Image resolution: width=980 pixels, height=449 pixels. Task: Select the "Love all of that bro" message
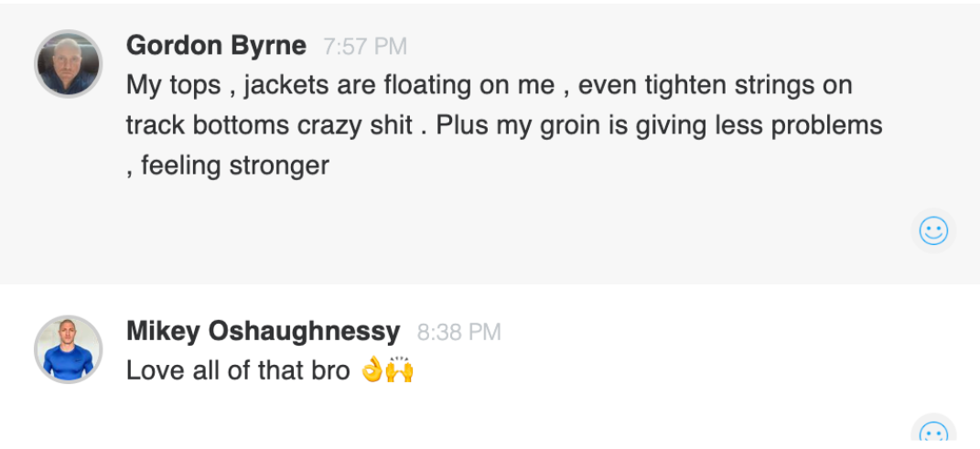(238, 370)
